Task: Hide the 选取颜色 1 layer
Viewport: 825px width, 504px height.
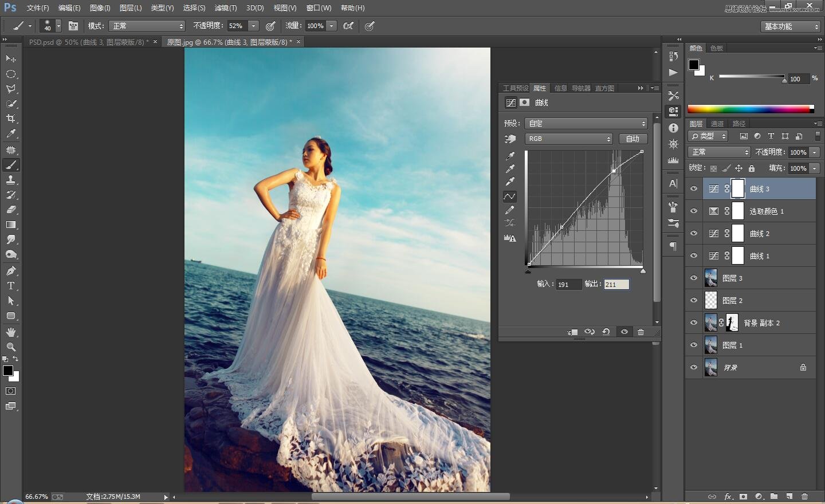Action: pos(694,211)
